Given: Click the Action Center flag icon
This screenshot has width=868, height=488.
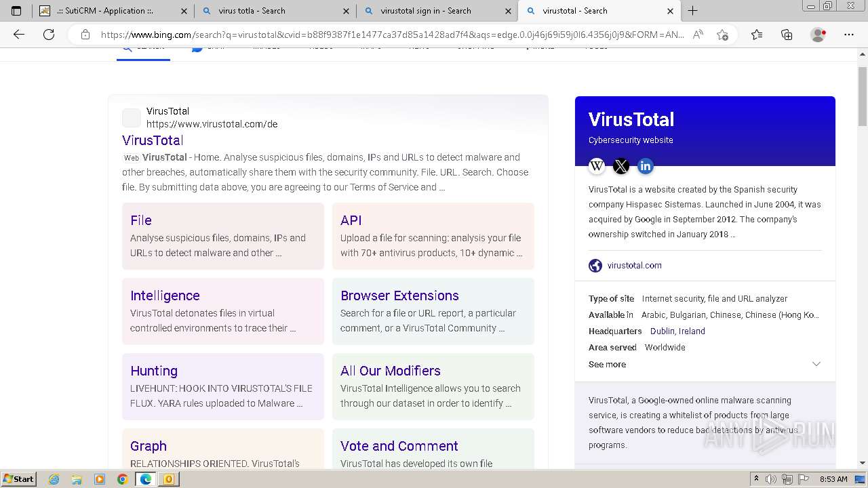Looking at the screenshot, I should click(x=804, y=479).
